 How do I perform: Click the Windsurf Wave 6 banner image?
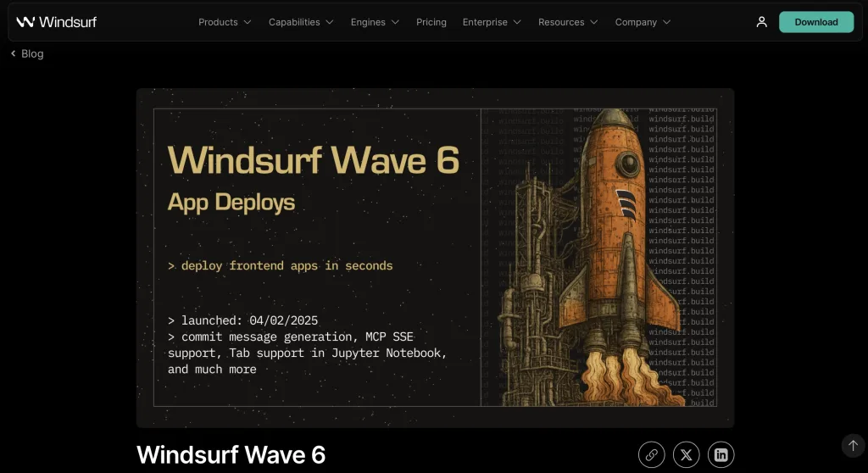(x=435, y=258)
